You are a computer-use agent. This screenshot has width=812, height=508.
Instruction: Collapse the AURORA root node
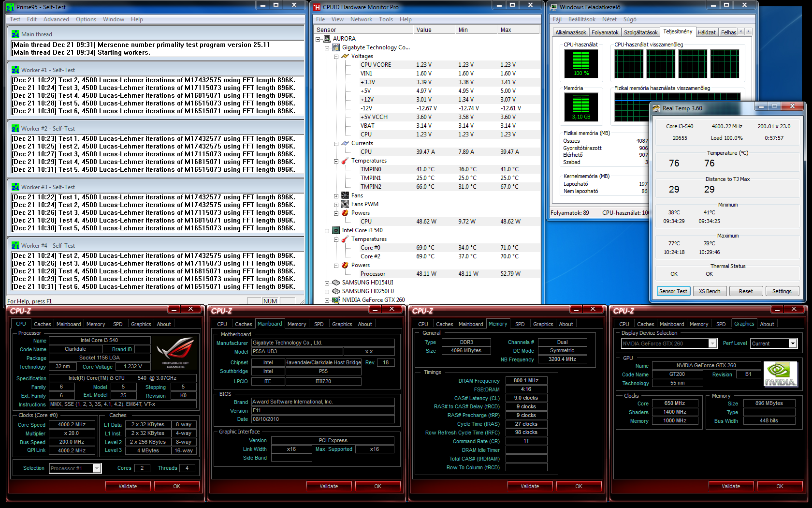pos(318,39)
